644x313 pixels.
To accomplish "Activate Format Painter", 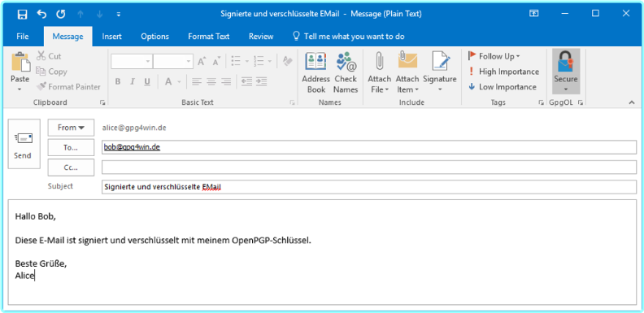I will pos(68,87).
